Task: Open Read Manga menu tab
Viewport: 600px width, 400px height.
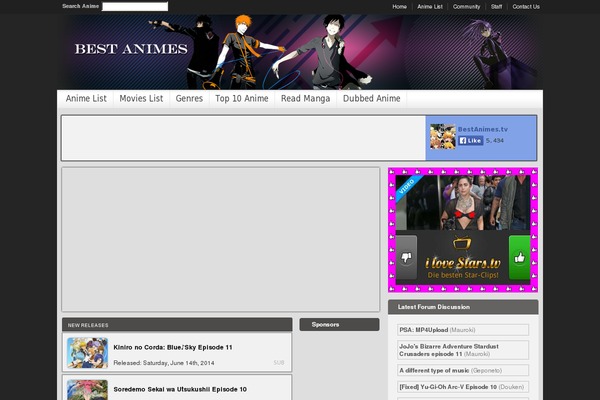Action: [x=305, y=98]
